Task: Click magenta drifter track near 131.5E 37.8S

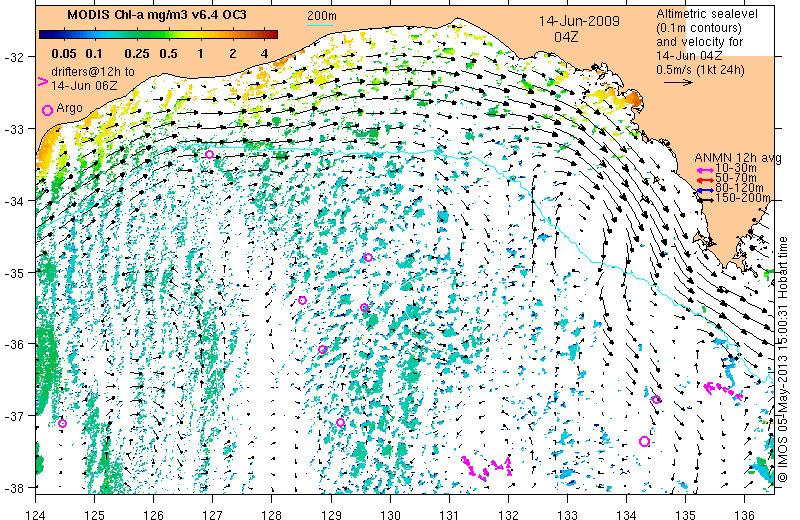Action: (487, 468)
